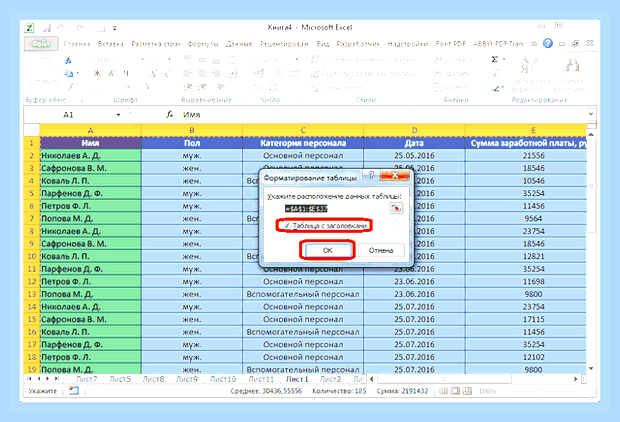620x422 pixels.
Task: Open Find and Select binoculars icon
Action: 572,65
